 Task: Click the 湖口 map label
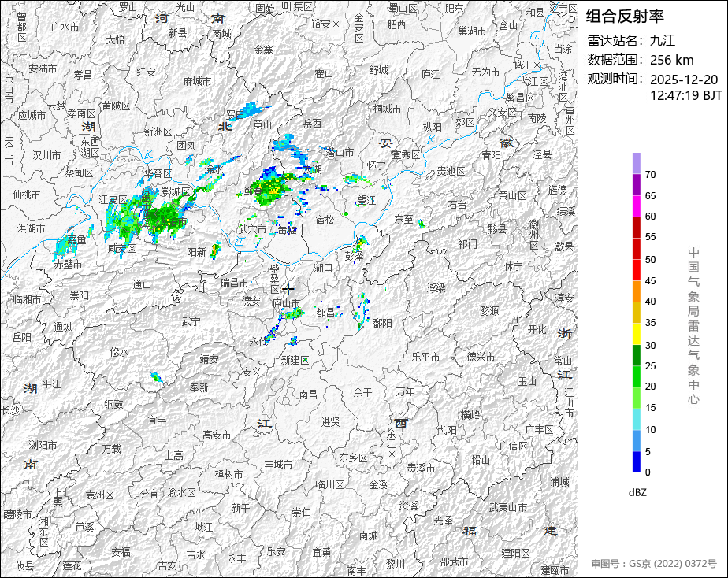click(x=323, y=268)
